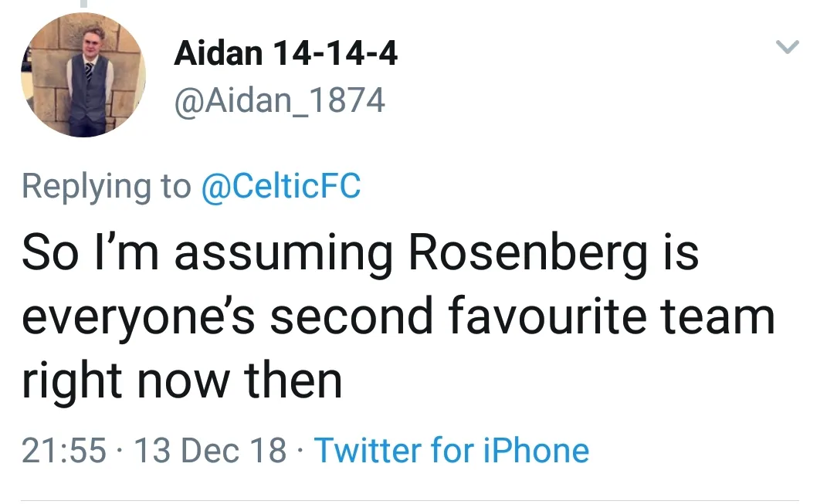Click the display name Aidan 14-14-4

286,54
